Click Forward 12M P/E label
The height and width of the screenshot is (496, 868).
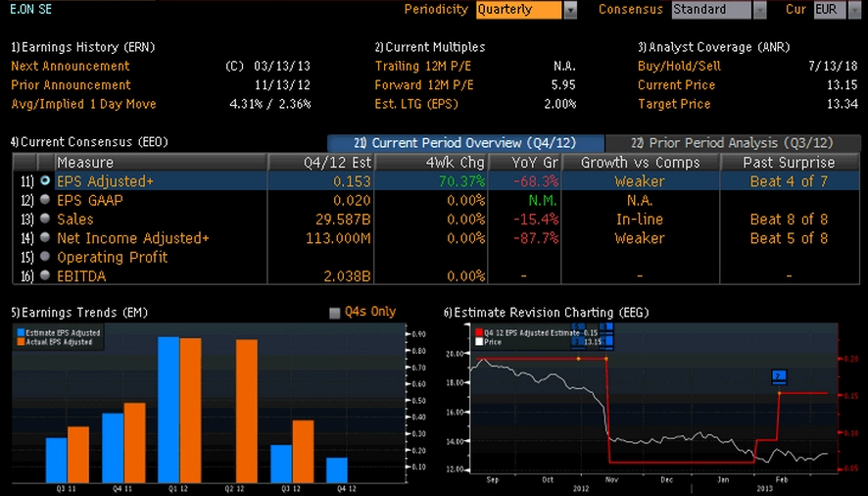(424, 85)
